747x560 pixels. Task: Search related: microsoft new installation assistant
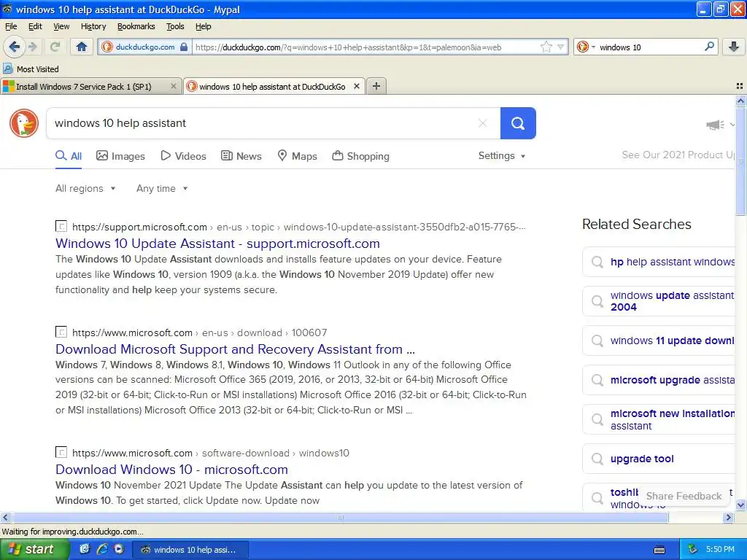(x=659, y=419)
